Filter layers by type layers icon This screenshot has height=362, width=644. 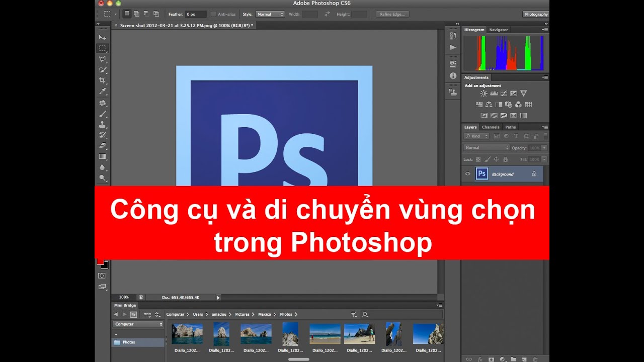pos(516,136)
